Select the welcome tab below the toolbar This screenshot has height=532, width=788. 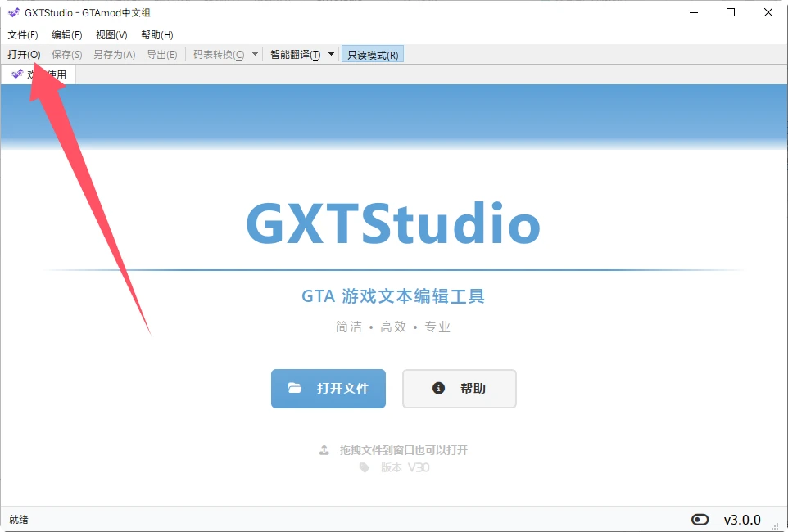point(38,74)
